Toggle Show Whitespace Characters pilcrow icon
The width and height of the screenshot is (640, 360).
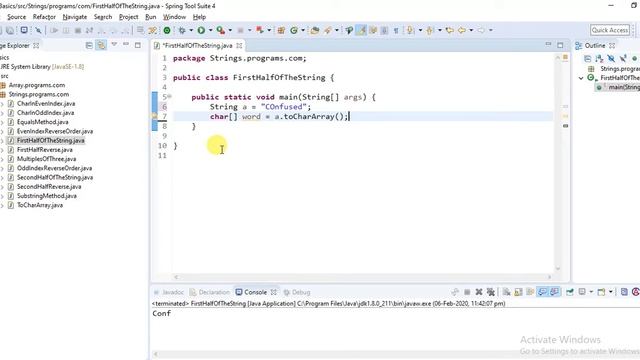(x=396, y=30)
